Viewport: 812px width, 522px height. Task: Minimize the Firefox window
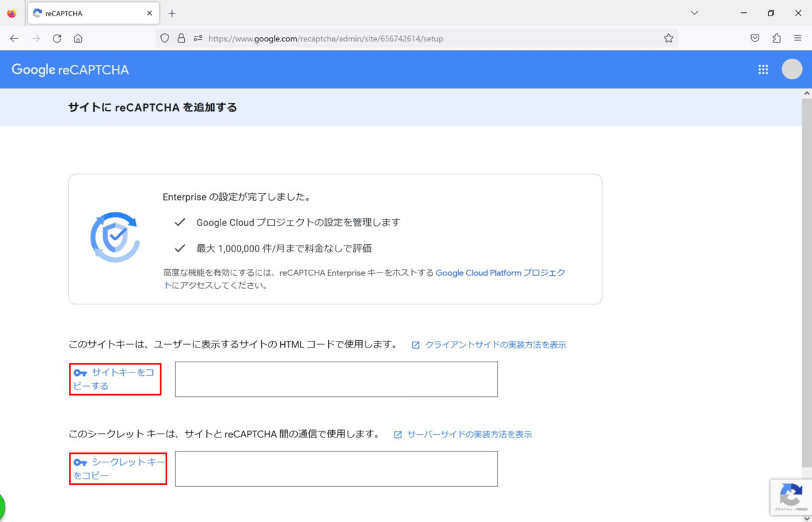(744, 14)
